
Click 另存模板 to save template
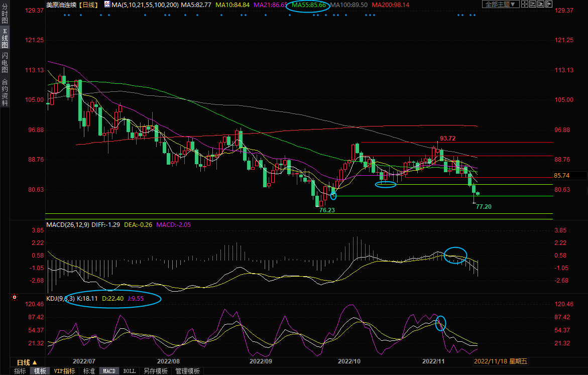tap(155, 371)
